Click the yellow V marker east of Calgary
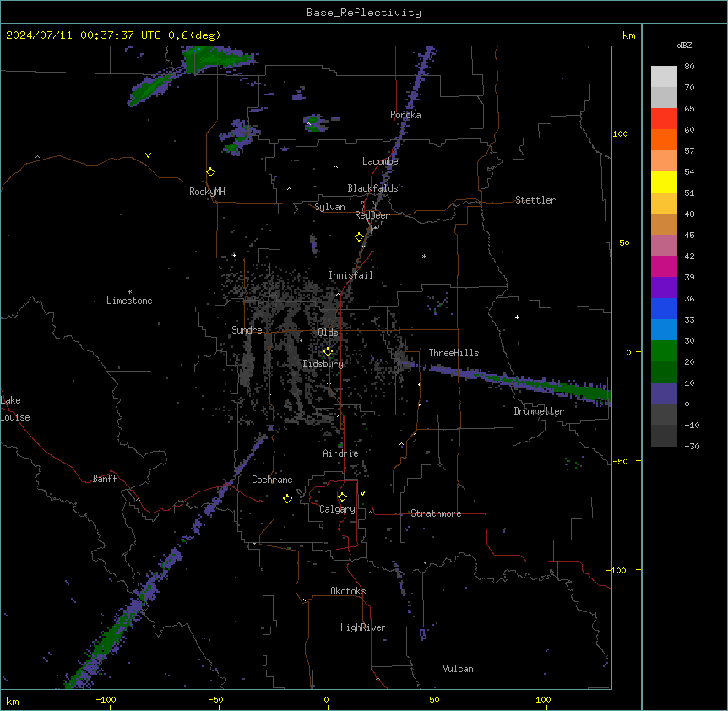Screen dimensions: 728x711 (362, 493)
